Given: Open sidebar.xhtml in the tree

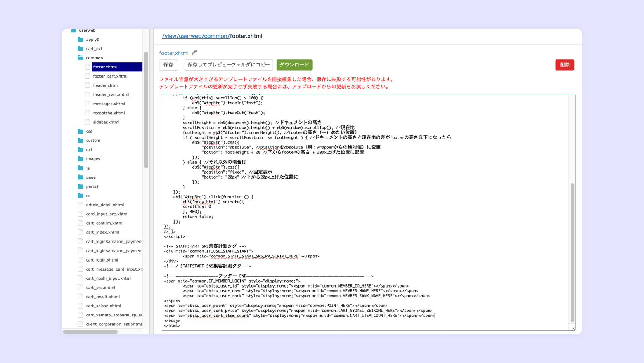Looking at the screenshot, I should (106, 122).
